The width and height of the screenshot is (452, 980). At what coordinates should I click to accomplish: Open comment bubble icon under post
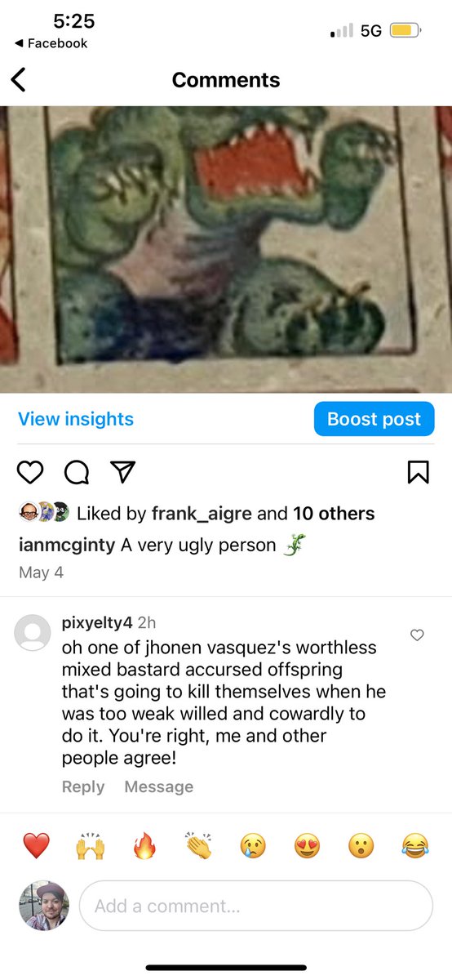[x=76, y=472]
